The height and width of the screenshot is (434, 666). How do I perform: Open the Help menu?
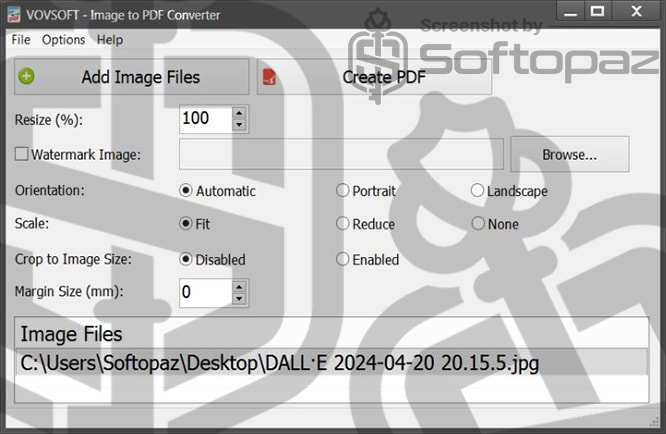[110, 40]
